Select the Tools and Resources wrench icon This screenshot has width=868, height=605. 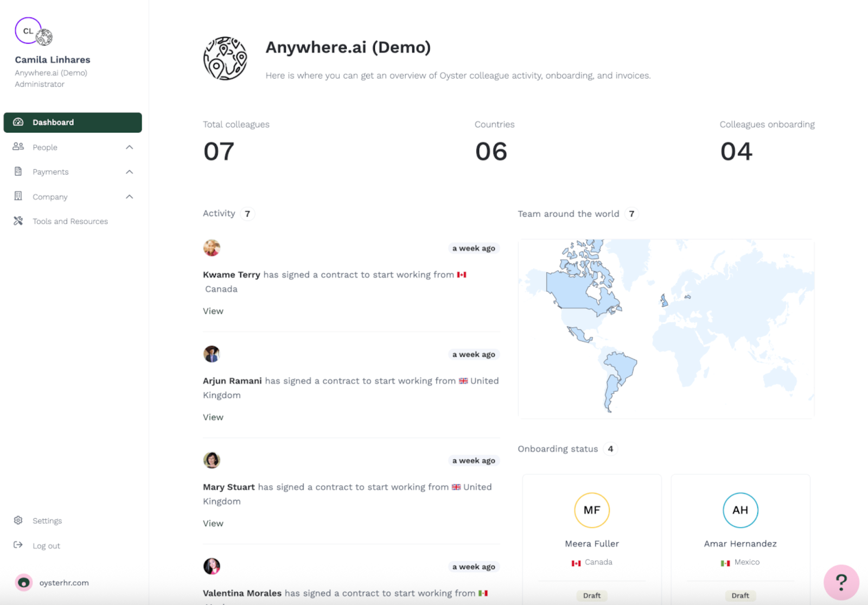pyautogui.click(x=18, y=221)
